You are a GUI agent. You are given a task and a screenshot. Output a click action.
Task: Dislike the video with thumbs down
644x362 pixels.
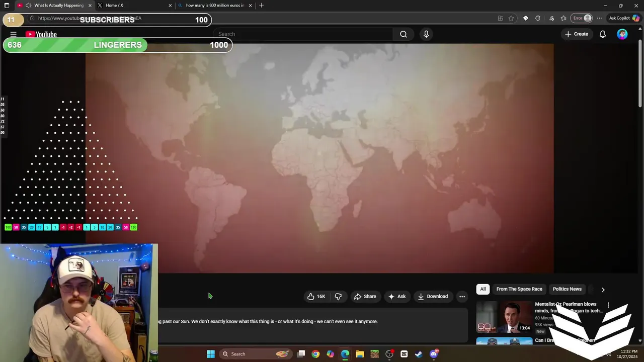338,297
